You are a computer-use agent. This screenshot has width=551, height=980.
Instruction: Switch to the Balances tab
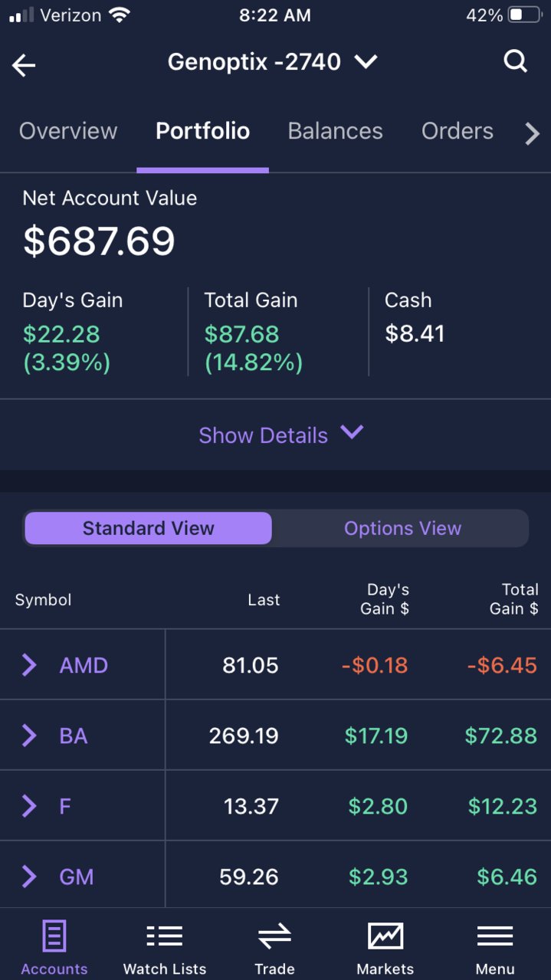point(335,131)
